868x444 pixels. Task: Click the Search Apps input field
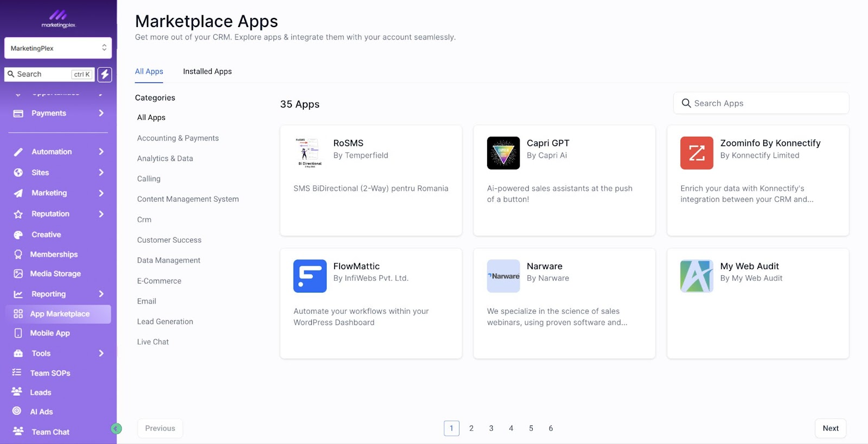[761, 103]
